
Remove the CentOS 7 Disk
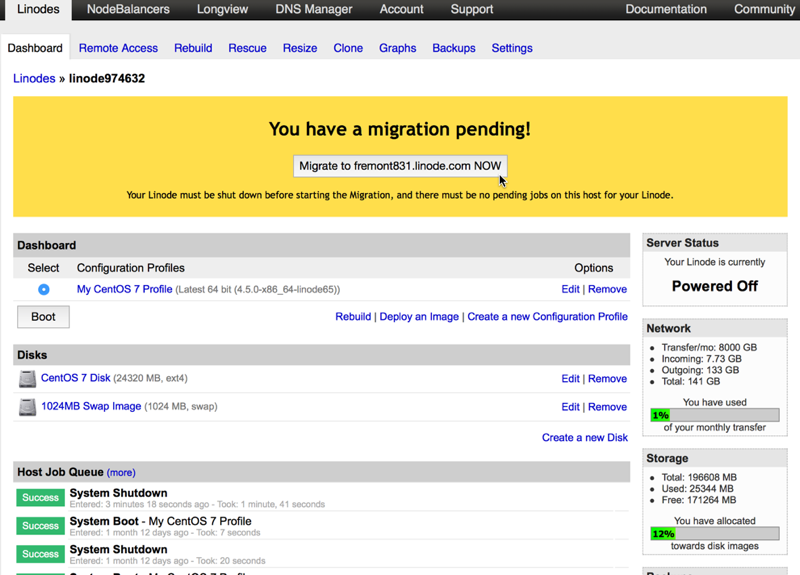coord(607,379)
